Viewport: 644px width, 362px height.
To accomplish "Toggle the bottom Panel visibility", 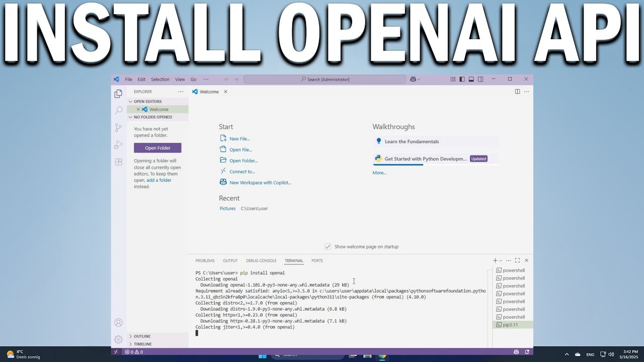I will click(x=471, y=79).
